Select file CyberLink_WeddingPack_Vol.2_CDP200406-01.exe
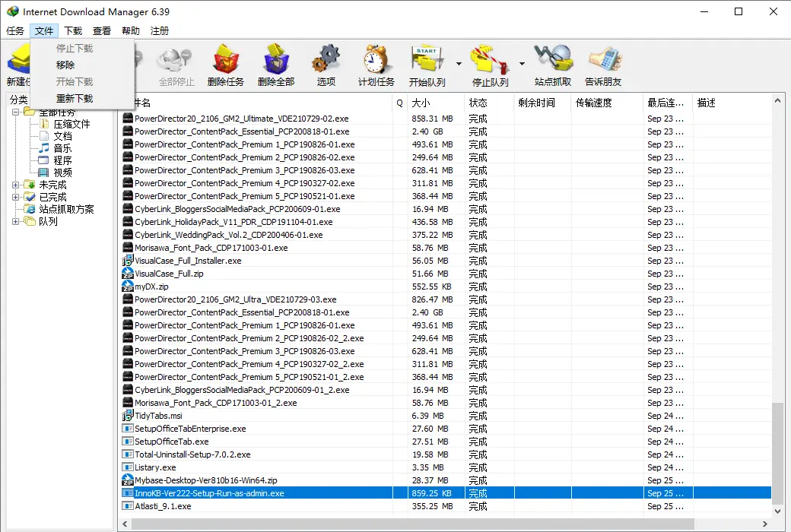 pyautogui.click(x=228, y=235)
